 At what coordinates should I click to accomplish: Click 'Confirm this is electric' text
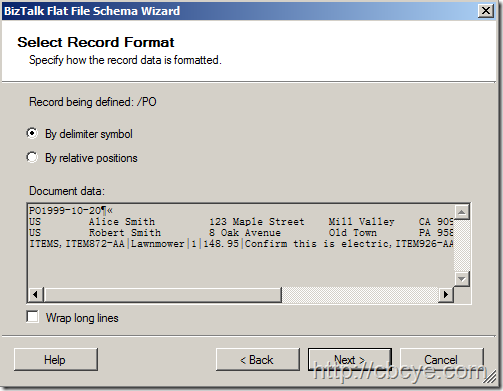pos(317,244)
